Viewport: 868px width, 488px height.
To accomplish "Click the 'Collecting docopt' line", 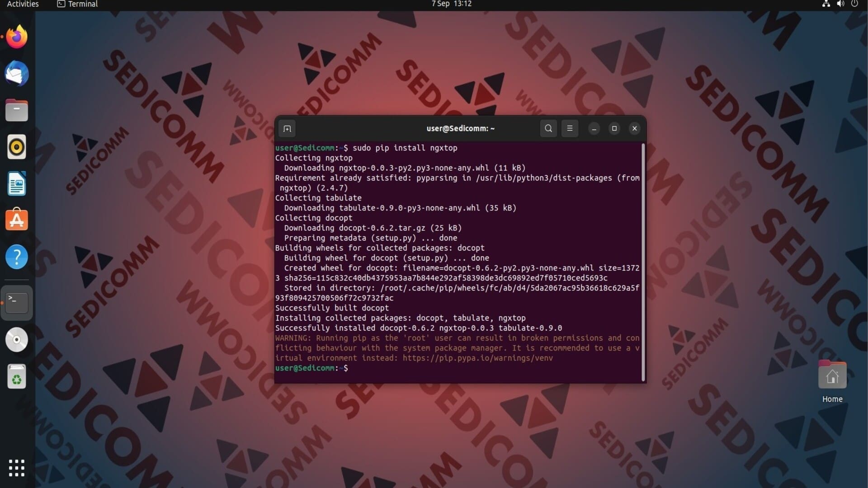I will 314,218.
